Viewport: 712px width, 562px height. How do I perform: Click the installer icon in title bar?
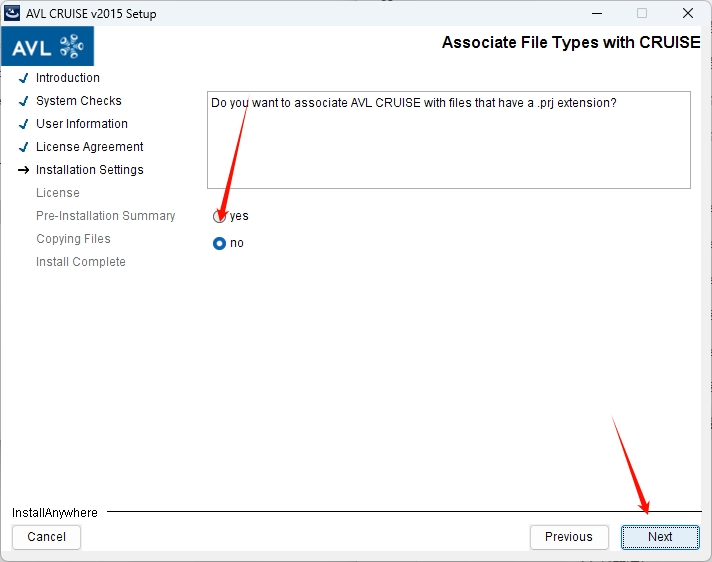tap(14, 14)
